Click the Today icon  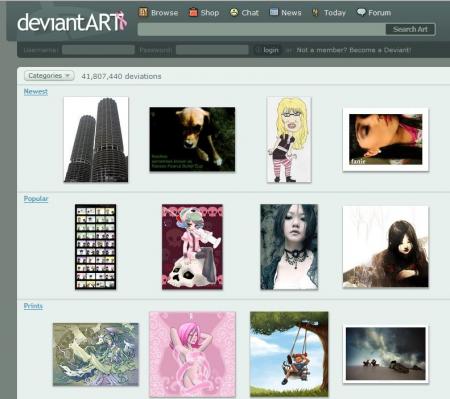point(315,12)
